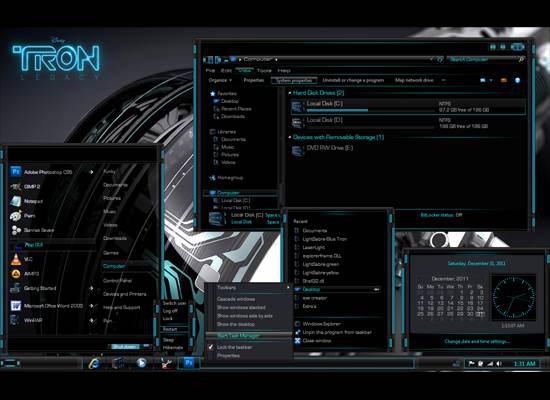Screen dimensions: 550x400
Task: Click Close window icon in jump list
Action: pos(297,341)
